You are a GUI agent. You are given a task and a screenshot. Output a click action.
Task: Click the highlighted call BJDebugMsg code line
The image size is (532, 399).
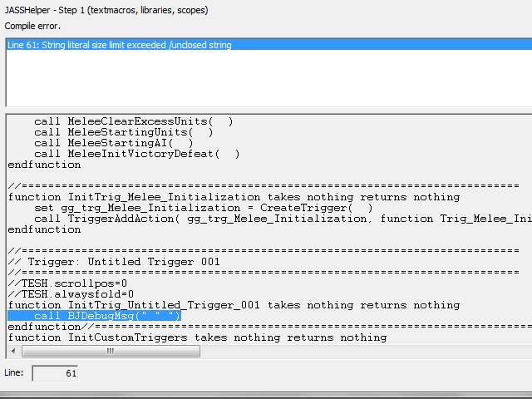(94, 316)
